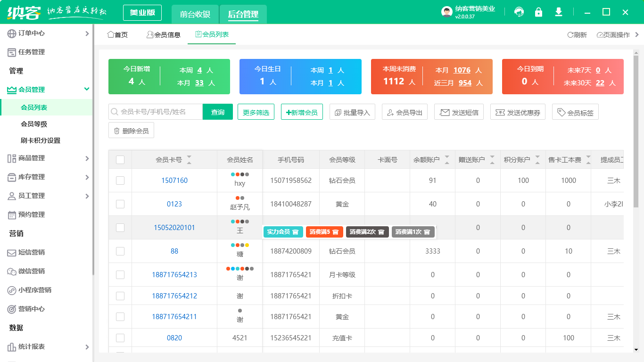Switch to 后台管理 tab
Image resolution: width=644 pixels, height=362 pixels.
[x=243, y=14]
